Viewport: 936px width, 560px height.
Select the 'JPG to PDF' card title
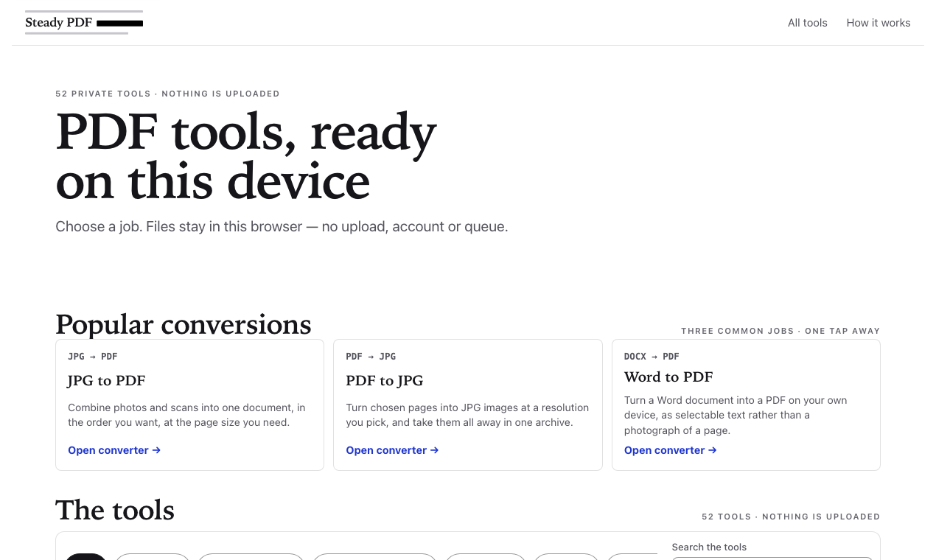coord(107,380)
